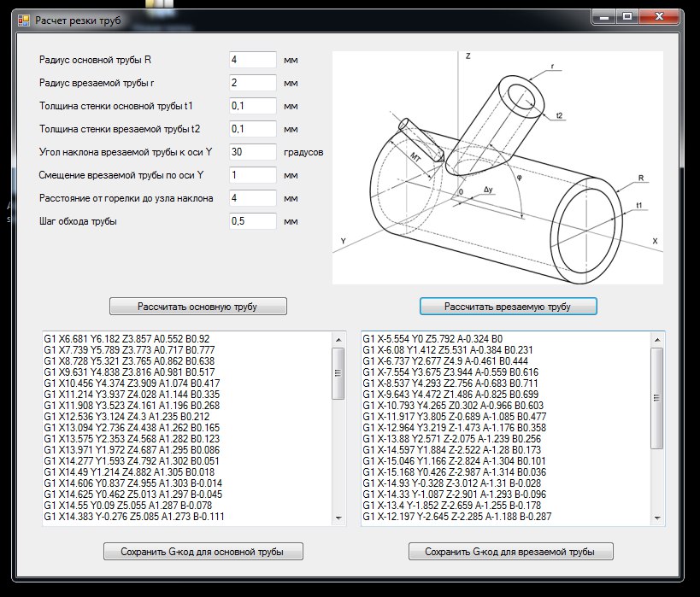Click line 'G1 X-8.537 Y4.293 Z2.756 A-0.683 B0.711'
This screenshot has width=700, height=597.
(x=450, y=383)
